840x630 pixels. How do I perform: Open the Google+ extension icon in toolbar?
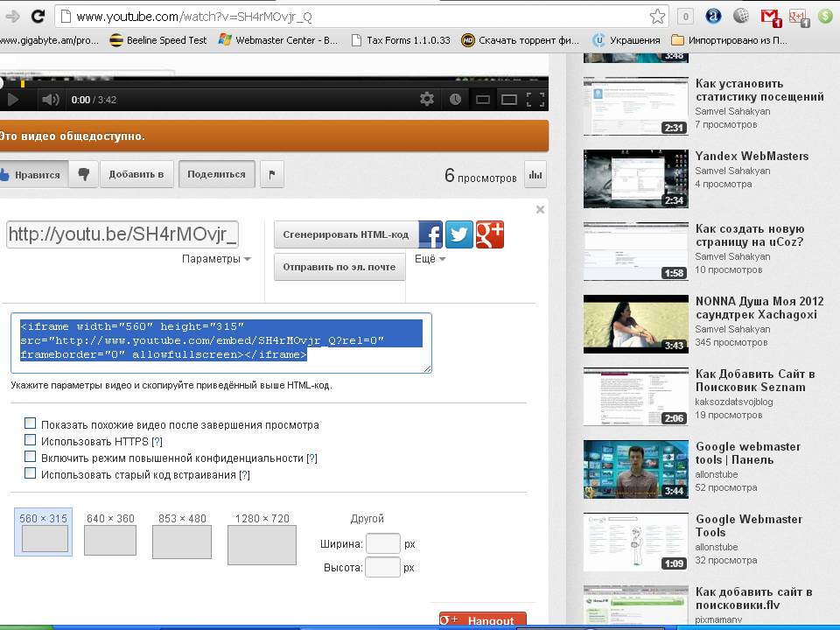[799, 17]
